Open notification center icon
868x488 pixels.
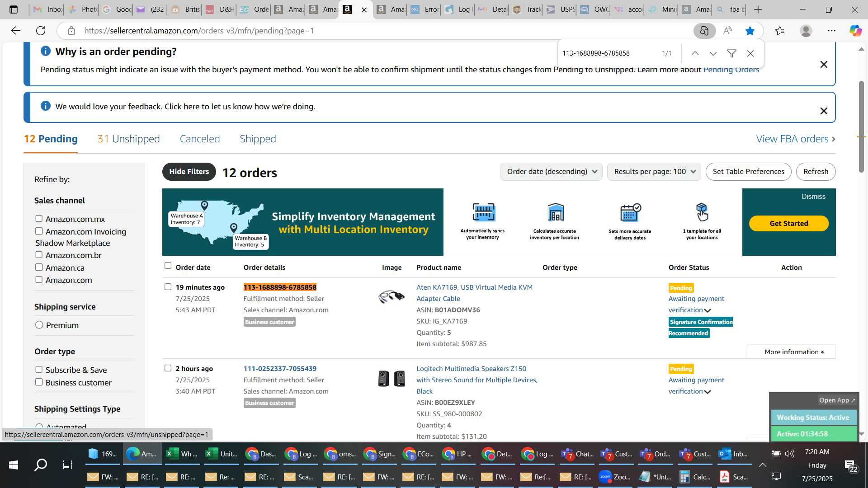click(850, 465)
